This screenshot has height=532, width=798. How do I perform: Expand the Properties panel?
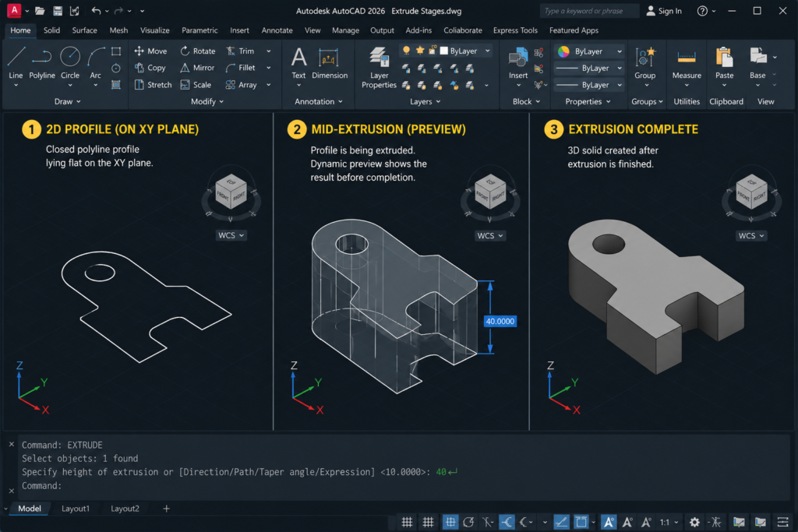click(588, 102)
